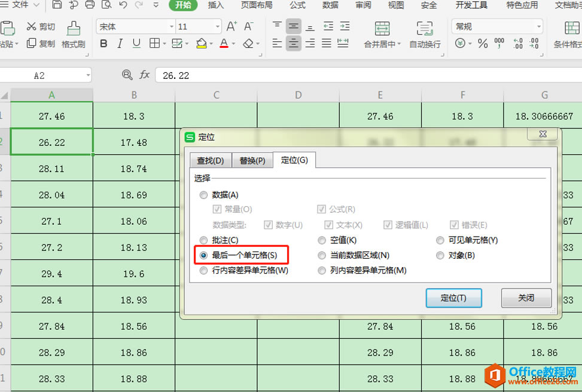Close the 定位 dialog with X
This screenshot has width=582, height=392.
click(x=543, y=134)
